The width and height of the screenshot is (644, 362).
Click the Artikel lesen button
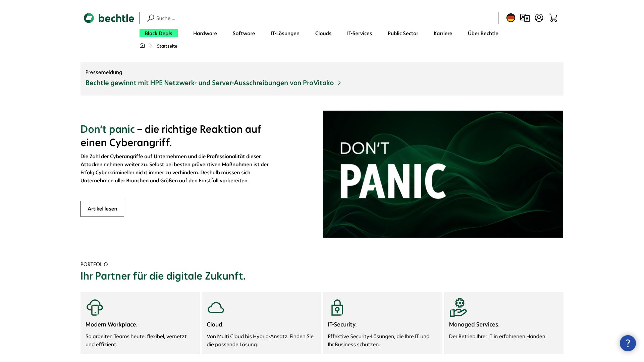click(102, 208)
